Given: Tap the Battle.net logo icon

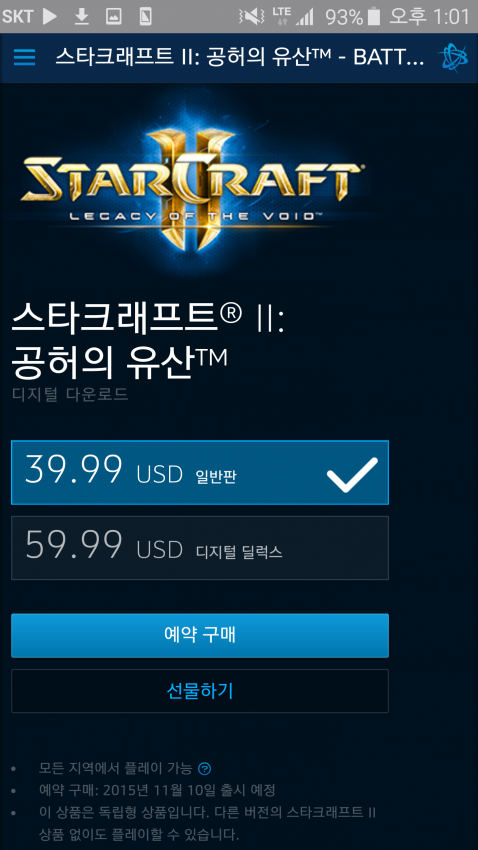Looking at the screenshot, I should tap(452, 57).
